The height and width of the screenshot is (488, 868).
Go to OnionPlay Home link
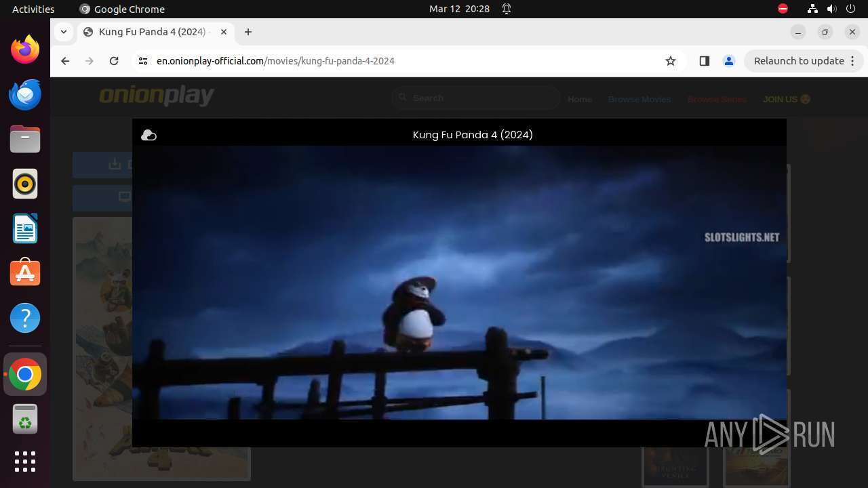tap(580, 99)
